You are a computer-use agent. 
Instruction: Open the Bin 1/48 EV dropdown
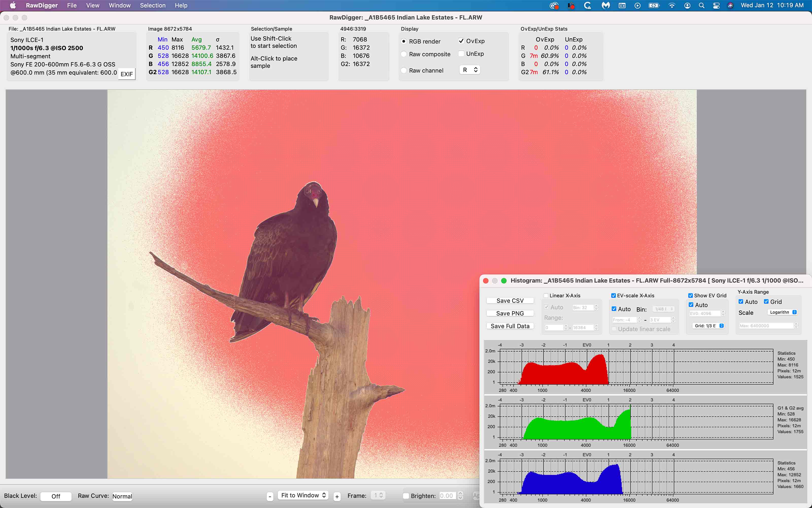coord(664,309)
